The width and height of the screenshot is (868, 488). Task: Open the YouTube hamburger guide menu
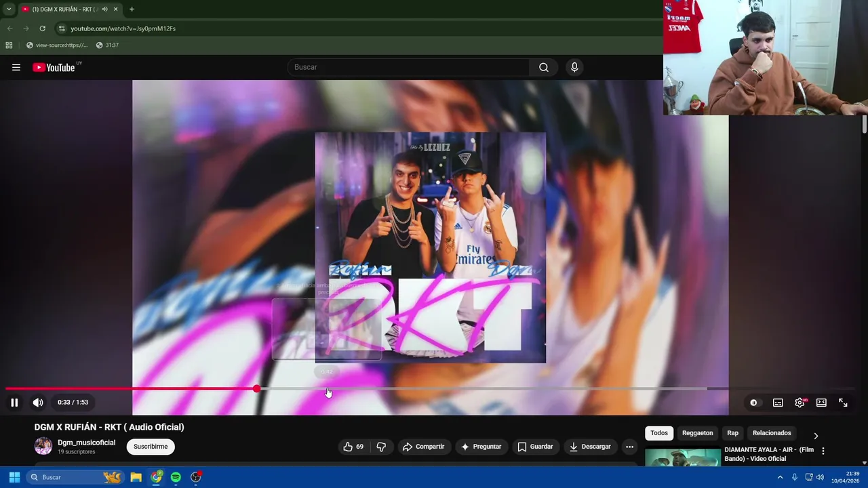[16, 67]
